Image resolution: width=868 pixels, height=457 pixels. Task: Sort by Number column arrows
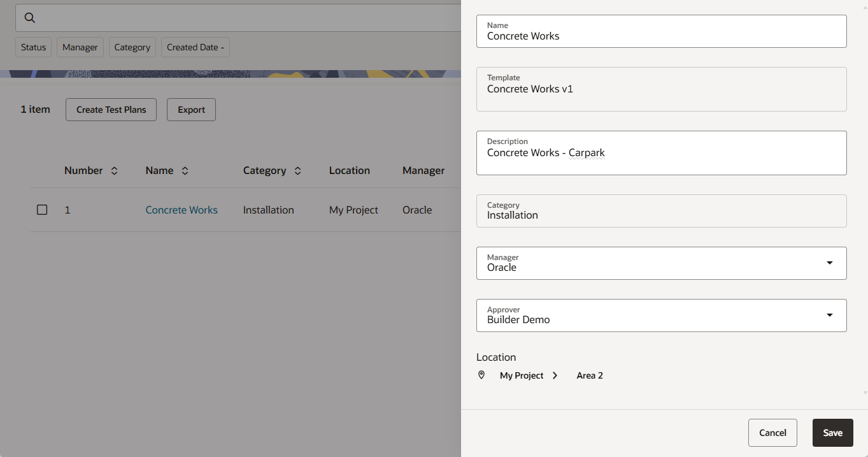114,171
